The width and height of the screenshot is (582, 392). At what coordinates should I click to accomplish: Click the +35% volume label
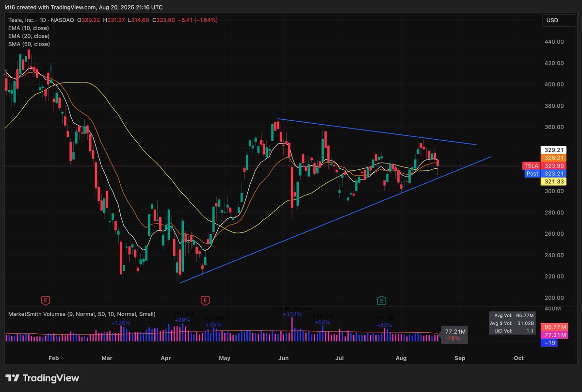coord(213,325)
